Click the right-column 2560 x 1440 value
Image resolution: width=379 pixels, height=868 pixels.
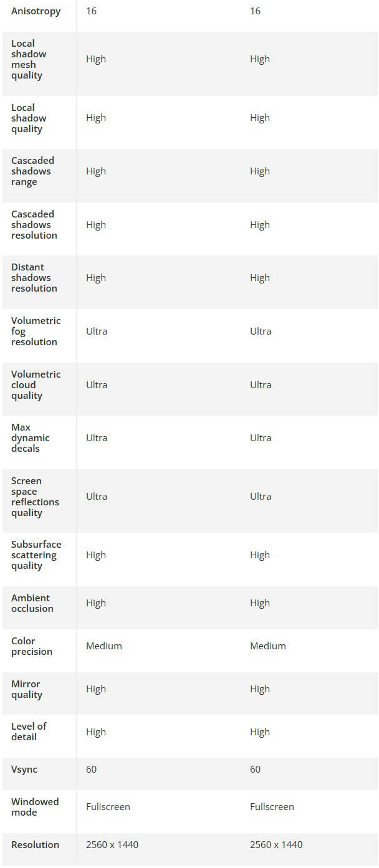click(x=276, y=845)
